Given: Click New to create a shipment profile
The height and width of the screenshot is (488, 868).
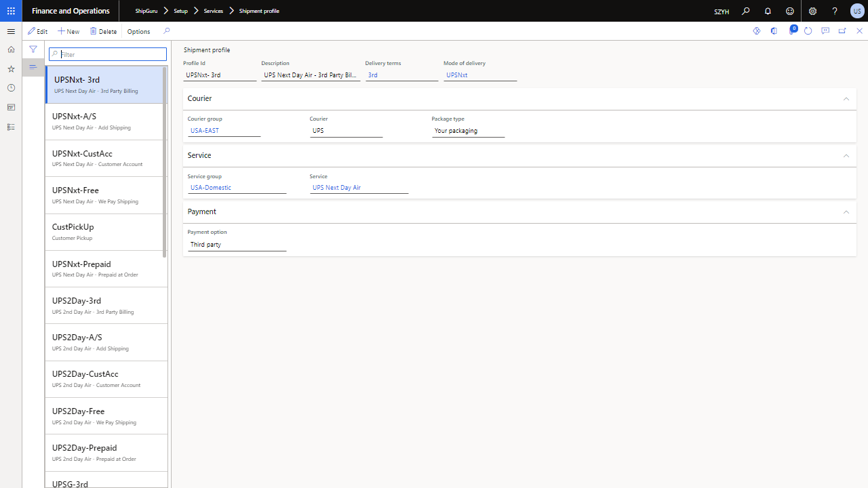Looking at the screenshot, I should pyautogui.click(x=68, y=31).
